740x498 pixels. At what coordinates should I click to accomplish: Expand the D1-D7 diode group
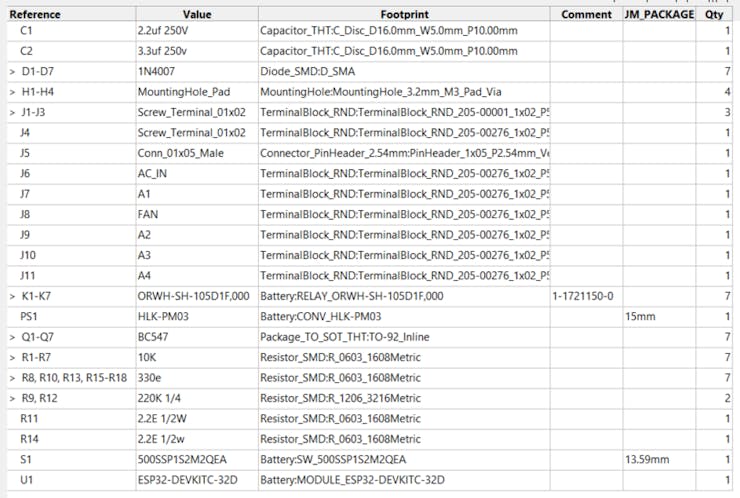click(11, 72)
